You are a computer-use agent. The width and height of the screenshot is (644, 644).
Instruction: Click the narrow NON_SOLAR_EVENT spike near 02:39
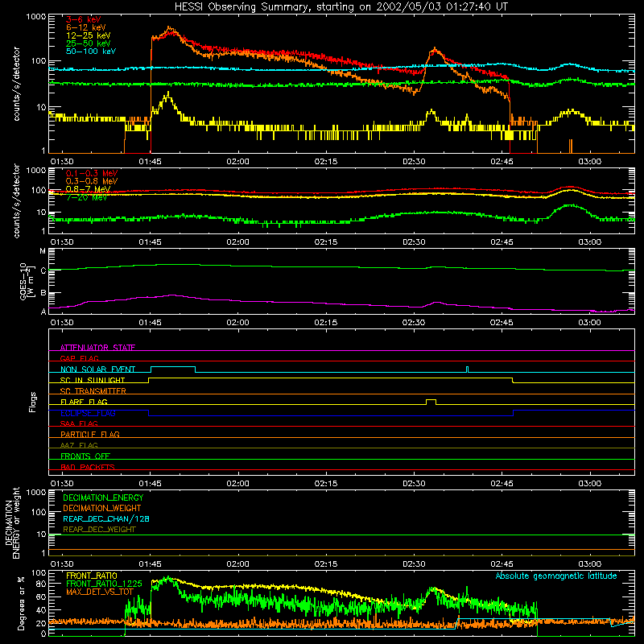coord(468,369)
